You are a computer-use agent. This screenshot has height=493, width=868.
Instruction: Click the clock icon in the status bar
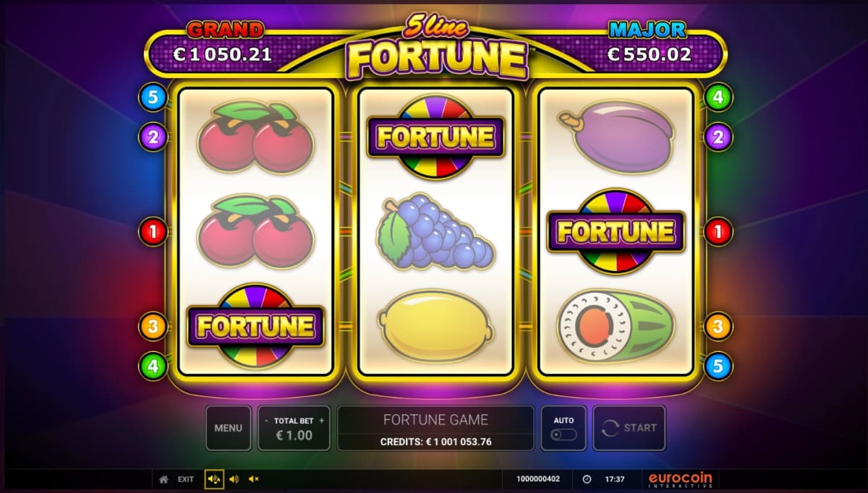click(587, 479)
